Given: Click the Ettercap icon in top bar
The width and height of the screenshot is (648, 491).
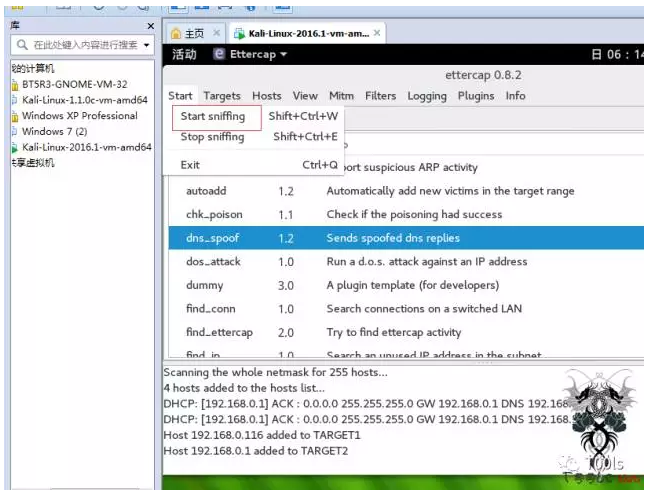Looking at the screenshot, I should pos(219,54).
